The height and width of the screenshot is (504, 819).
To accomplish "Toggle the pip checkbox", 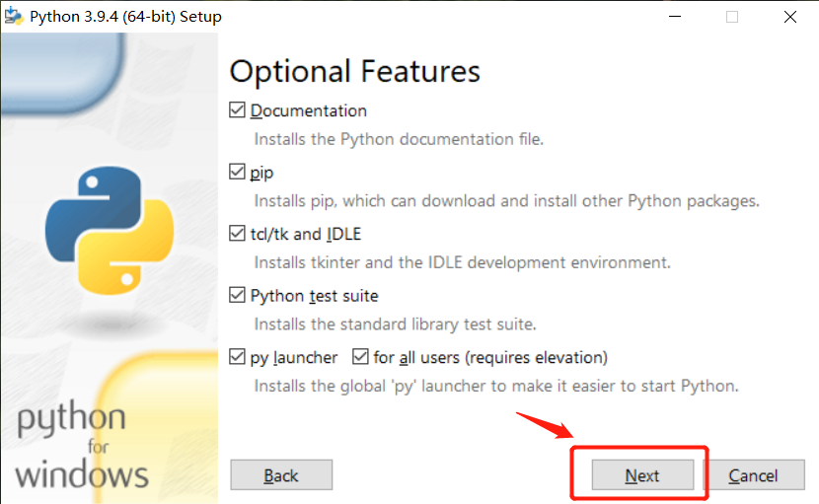I will pyautogui.click(x=237, y=172).
